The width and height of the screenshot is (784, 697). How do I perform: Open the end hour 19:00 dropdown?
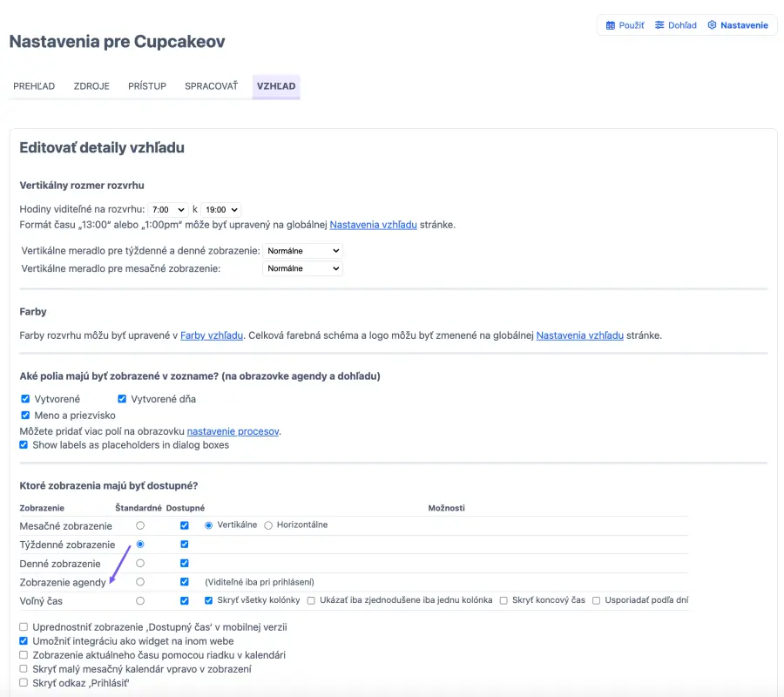click(221, 210)
